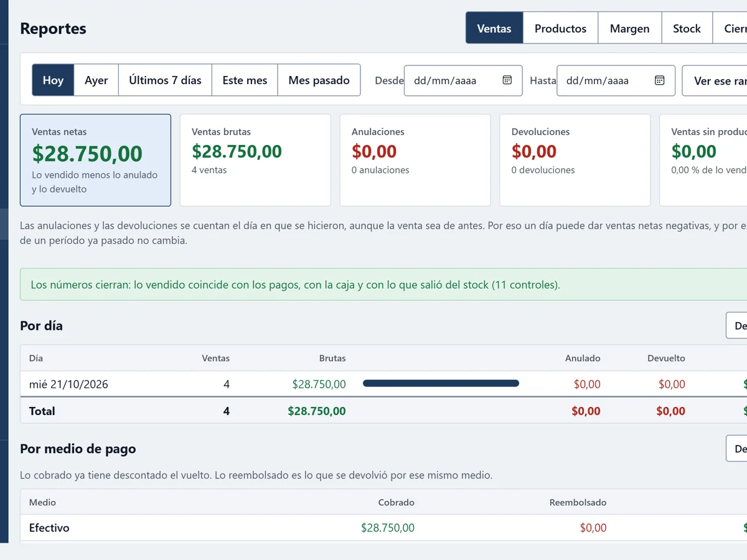Switch to the Productos tab
Screen dimensions: 747x560
coord(560,28)
